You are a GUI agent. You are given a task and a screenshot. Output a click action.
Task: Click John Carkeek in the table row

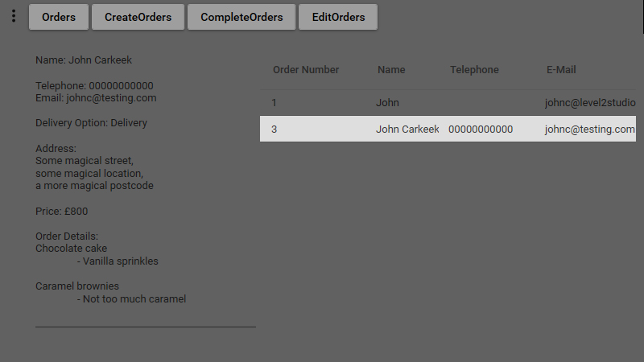(407, 130)
